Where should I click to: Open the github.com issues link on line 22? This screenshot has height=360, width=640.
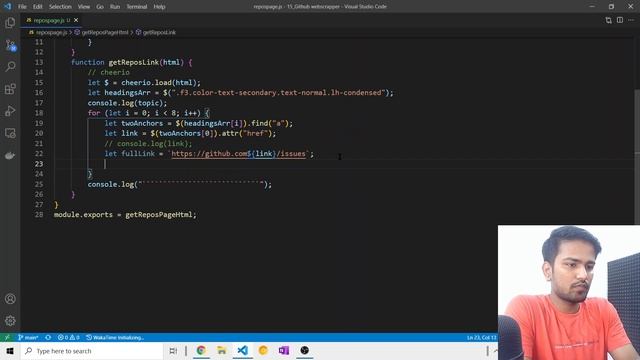238,154
